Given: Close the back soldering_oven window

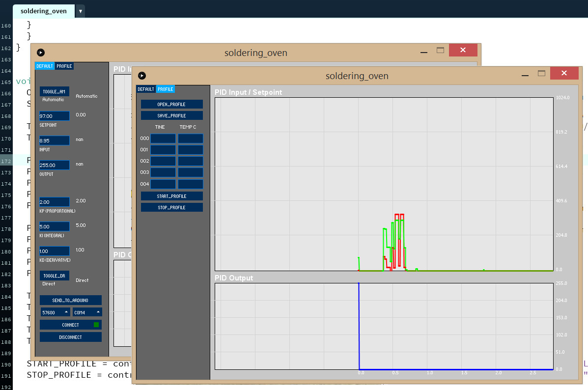Looking at the screenshot, I should point(462,50).
